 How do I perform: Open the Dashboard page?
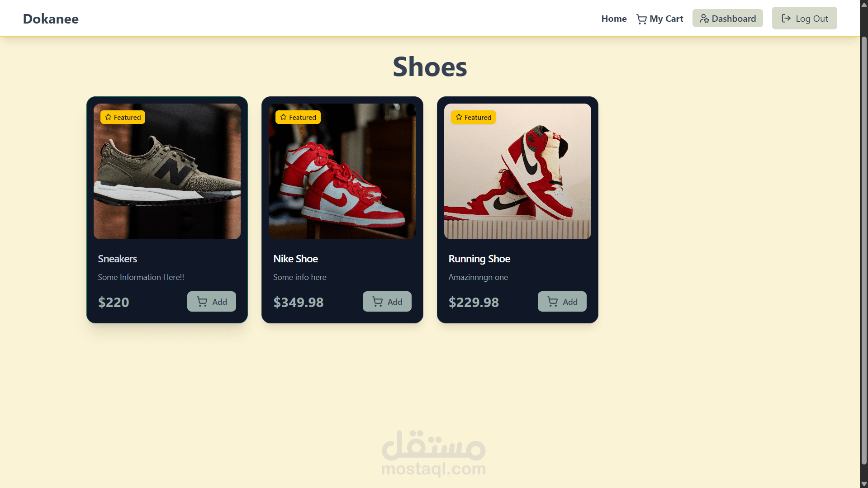(x=727, y=19)
